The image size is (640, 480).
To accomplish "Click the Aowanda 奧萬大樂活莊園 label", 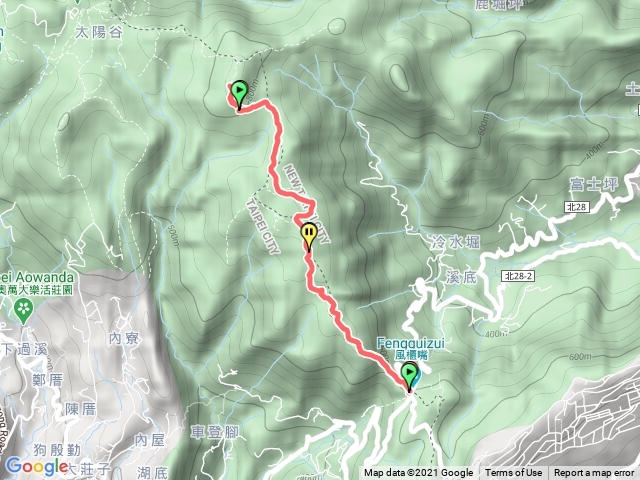I will click(x=37, y=284).
